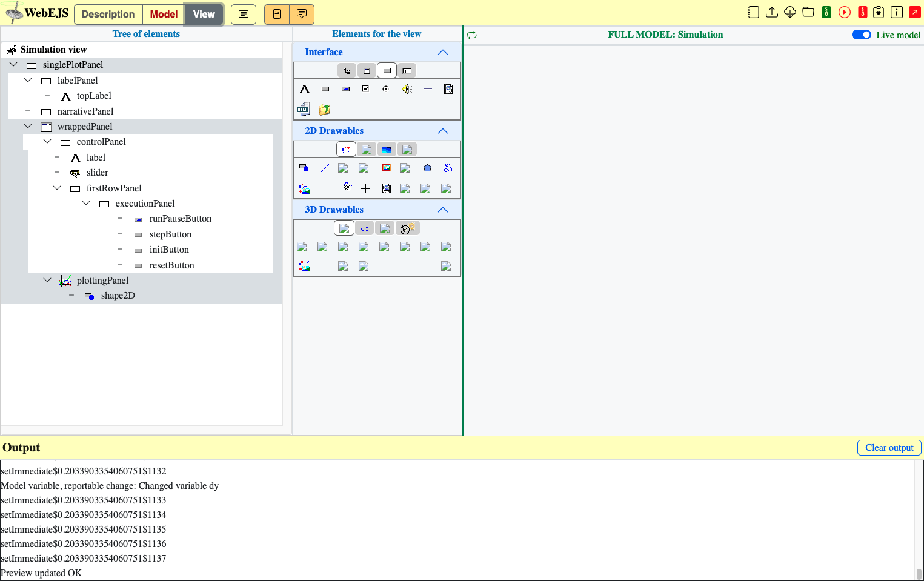Pick the sound speaker element in Interface palette
The height and width of the screenshot is (581, 924).
(407, 89)
